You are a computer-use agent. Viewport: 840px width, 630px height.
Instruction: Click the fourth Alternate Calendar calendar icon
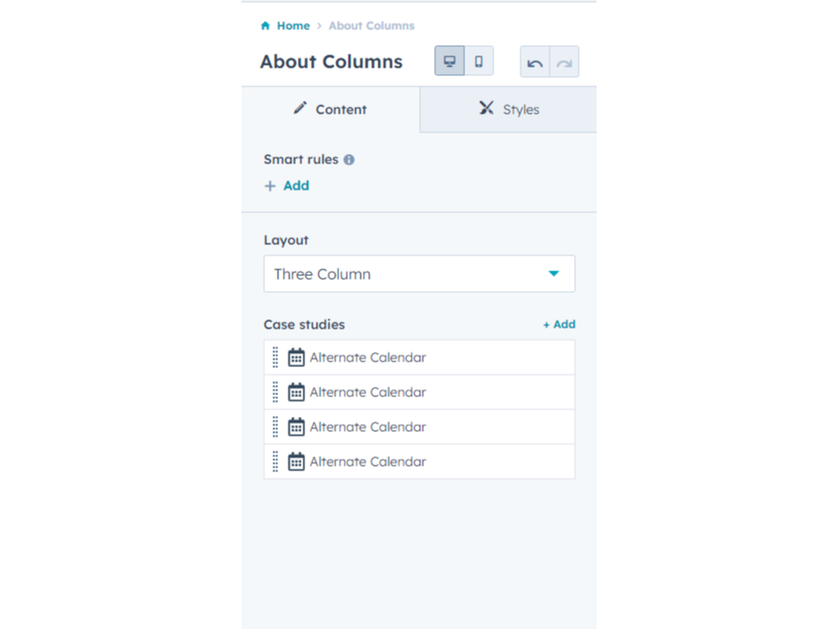pyautogui.click(x=296, y=461)
